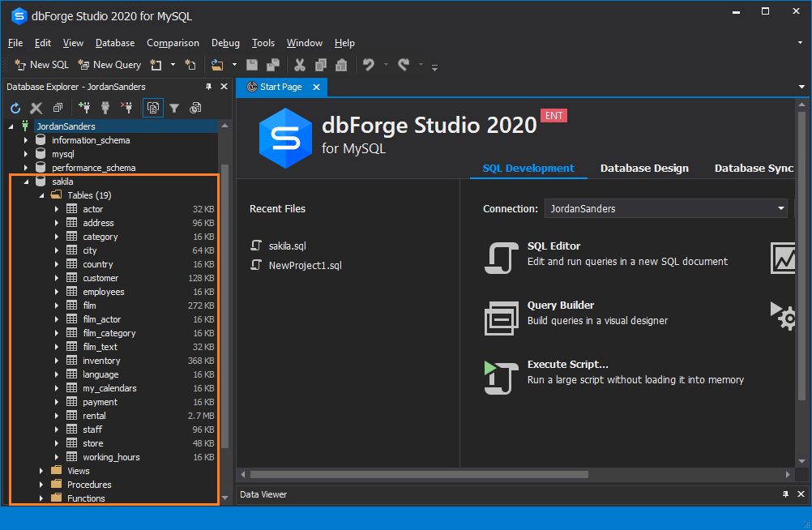Screen dimensions: 812x530
Task: Click the New SQL toolbar button
Action: tap(42, 65)
